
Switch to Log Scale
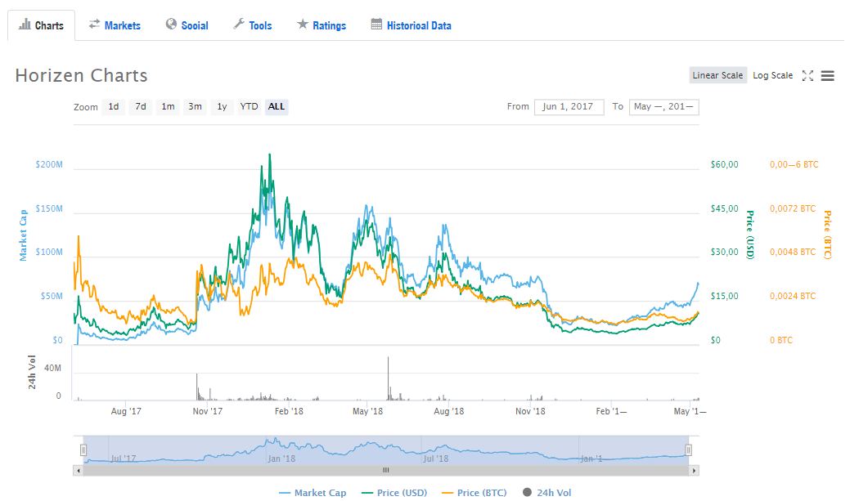click(773, 75)
